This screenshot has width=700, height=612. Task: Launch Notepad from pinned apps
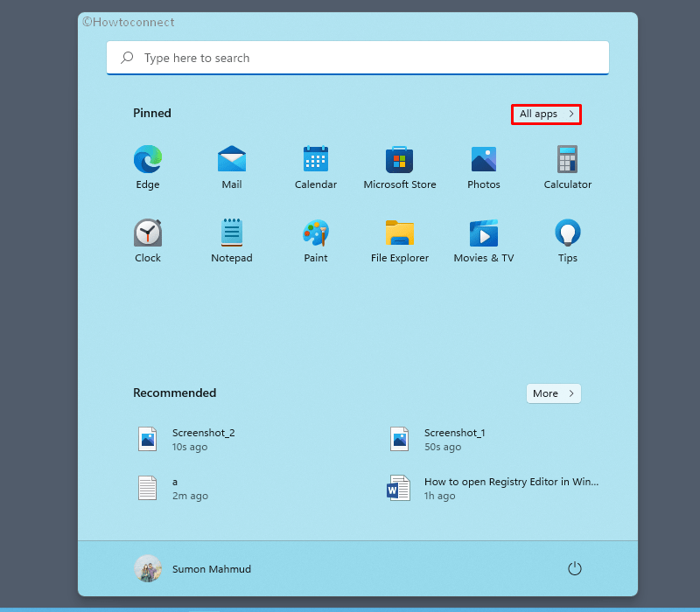pos(232,233)
